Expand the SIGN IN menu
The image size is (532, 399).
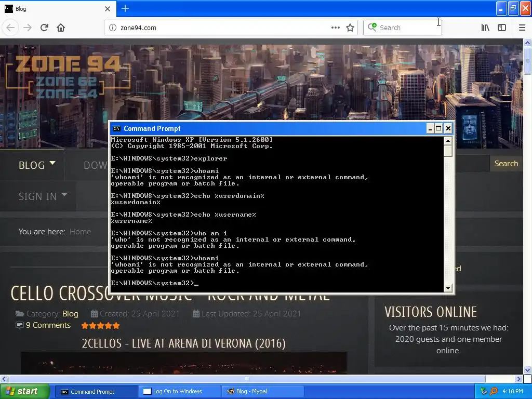click(x=43, y=196)
